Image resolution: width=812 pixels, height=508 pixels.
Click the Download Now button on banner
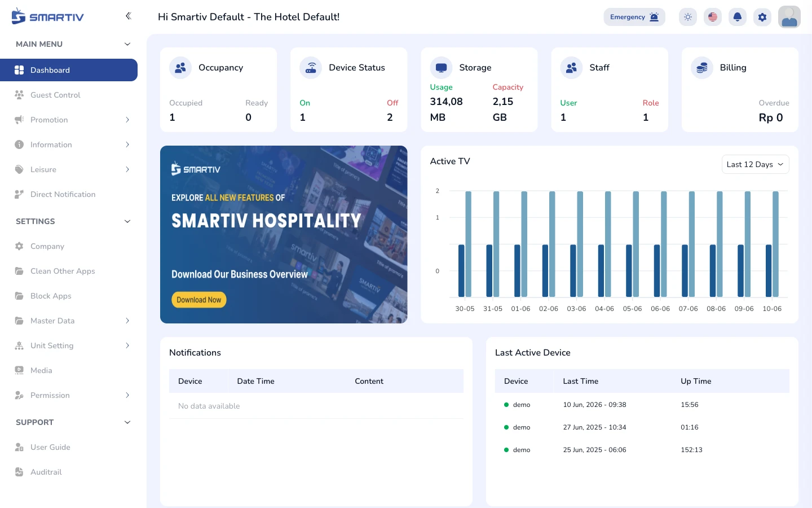pyautogui.click(x=199, y=300)
